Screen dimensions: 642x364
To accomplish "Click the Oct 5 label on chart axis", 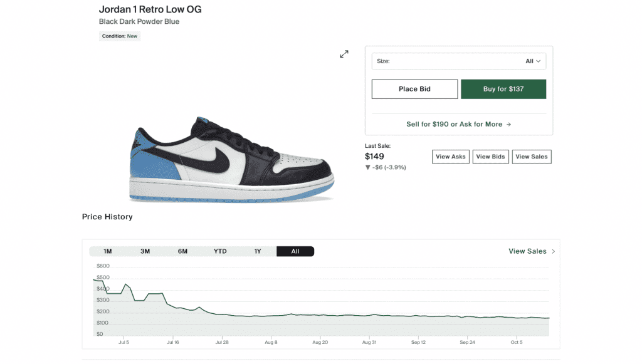I will pyautogui.click(x=517, y=342).
